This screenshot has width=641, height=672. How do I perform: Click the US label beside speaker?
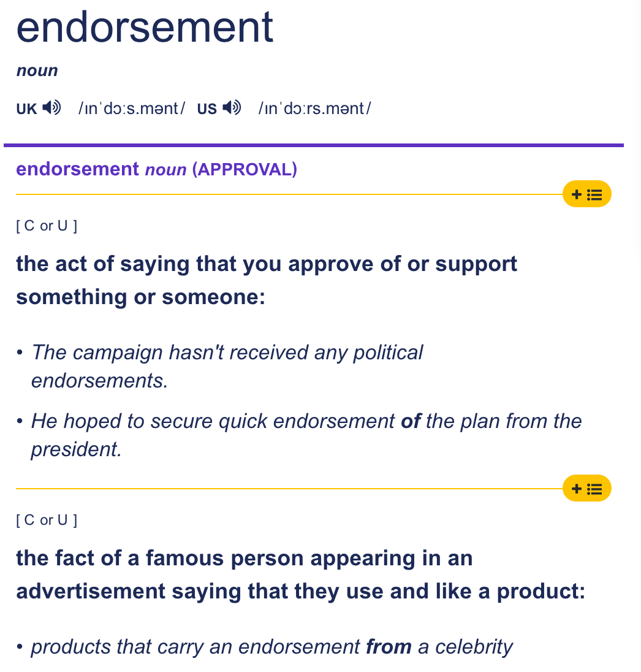207,109
